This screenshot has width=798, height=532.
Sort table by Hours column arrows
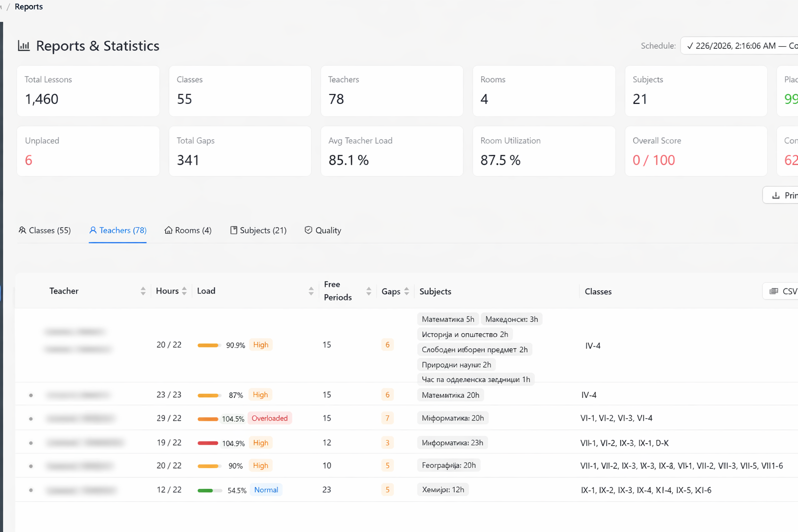pos(184,291)
